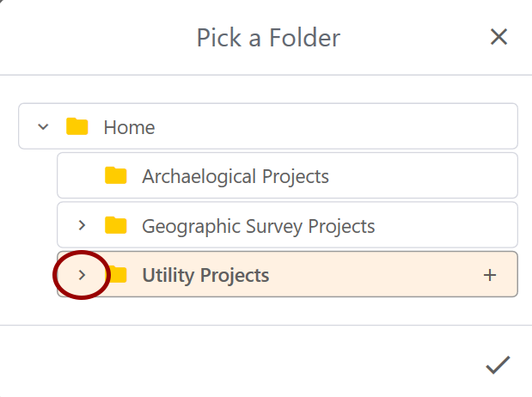532x397 pixels.
Task: Click the Home folder icon
Action: coord(77,126)
